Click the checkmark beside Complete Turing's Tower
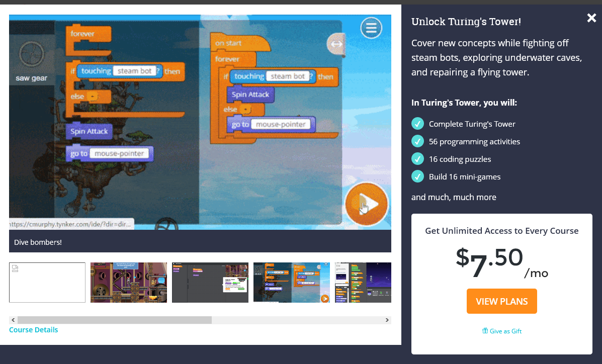The height and width of the screenshot is (364, 602). [417, 124]
